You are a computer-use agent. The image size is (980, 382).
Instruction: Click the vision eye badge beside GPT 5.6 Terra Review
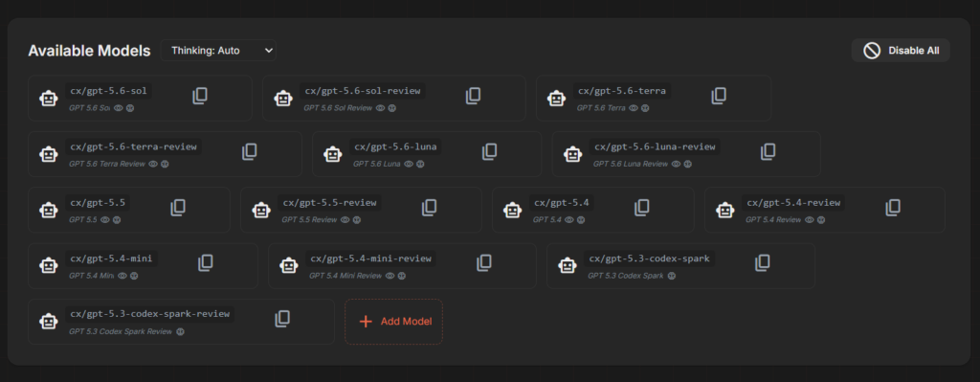pos(152,164)
